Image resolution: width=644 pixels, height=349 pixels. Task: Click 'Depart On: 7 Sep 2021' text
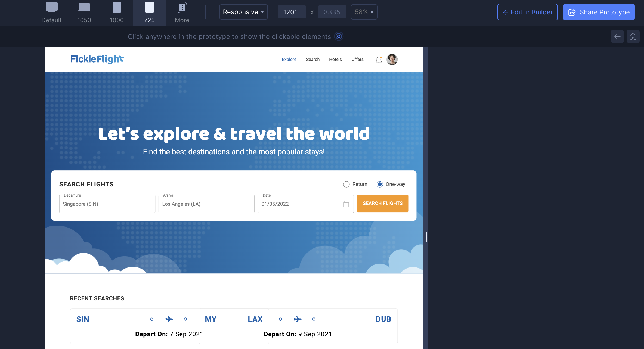[169, 334]
